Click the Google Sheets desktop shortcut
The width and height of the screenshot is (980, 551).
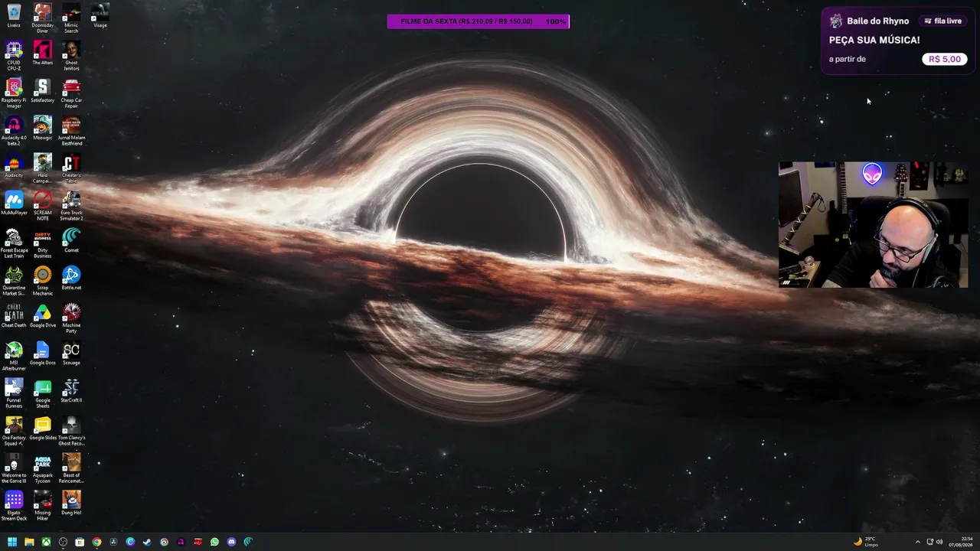point(42,393)
